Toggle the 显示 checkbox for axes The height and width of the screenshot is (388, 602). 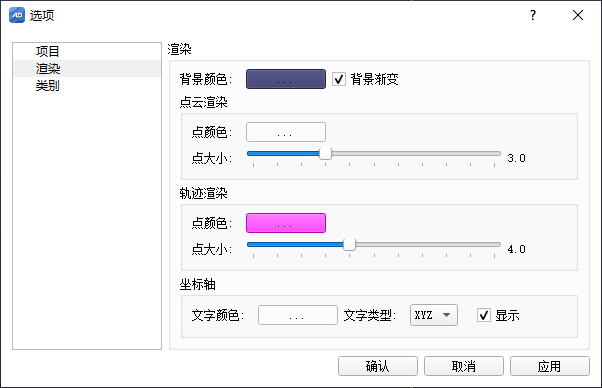click(x=484, y=315)
